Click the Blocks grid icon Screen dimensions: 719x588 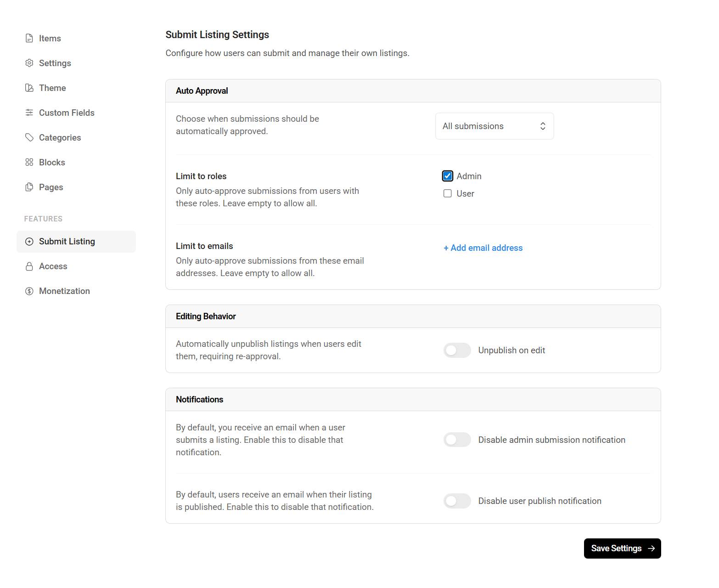coord(29,162)
